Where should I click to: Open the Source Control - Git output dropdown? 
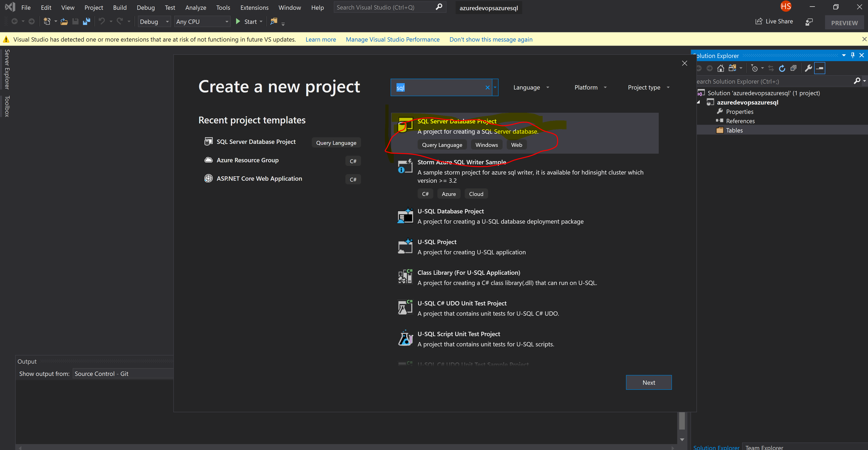123,373
